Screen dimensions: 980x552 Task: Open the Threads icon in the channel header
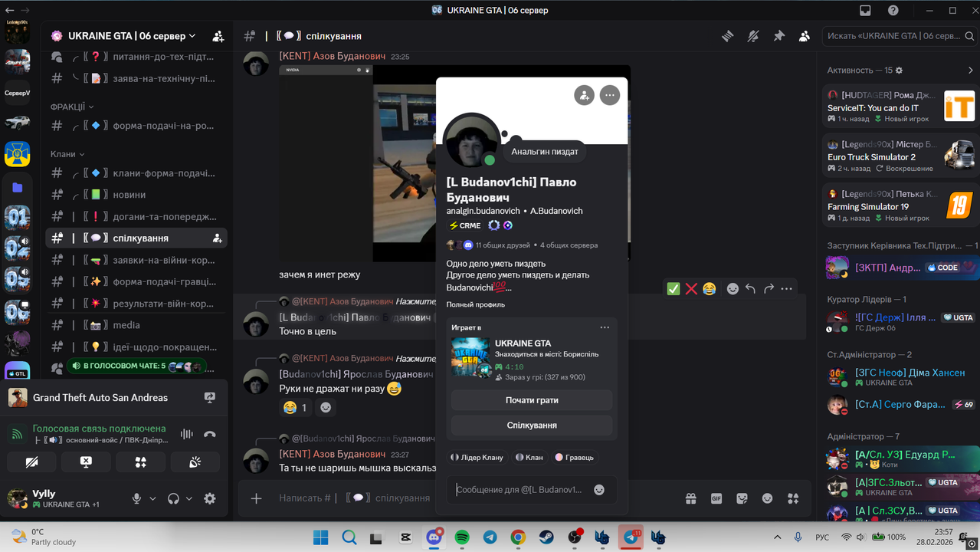(x=727, y=36)
